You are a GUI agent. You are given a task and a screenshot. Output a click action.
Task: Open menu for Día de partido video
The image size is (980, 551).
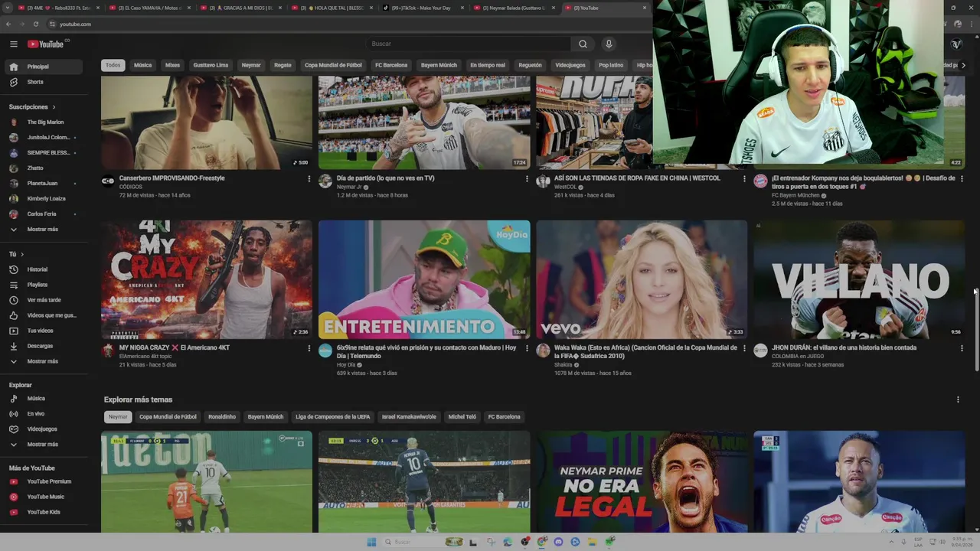pos(527,178)
